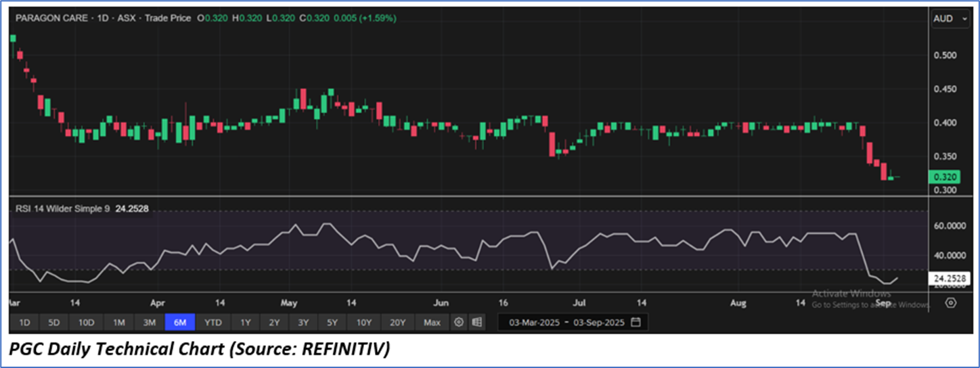
Task: Click the chart settings icon at bottom right
Action: pos(951,303)
